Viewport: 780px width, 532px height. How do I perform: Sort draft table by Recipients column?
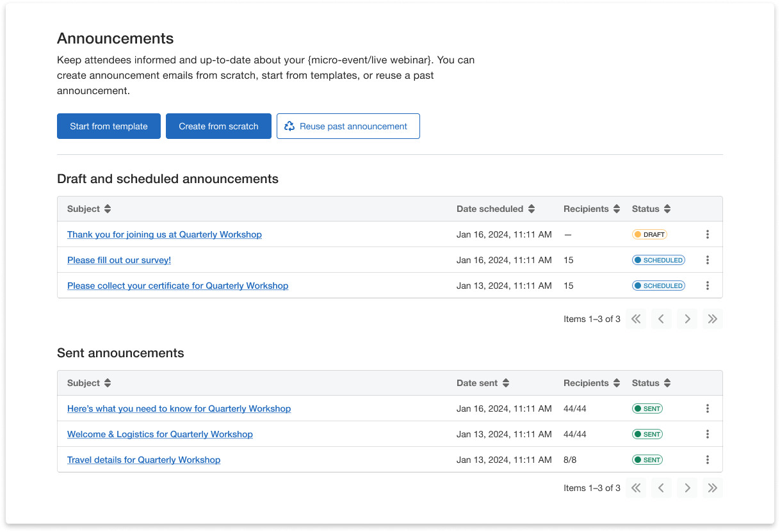616,209
